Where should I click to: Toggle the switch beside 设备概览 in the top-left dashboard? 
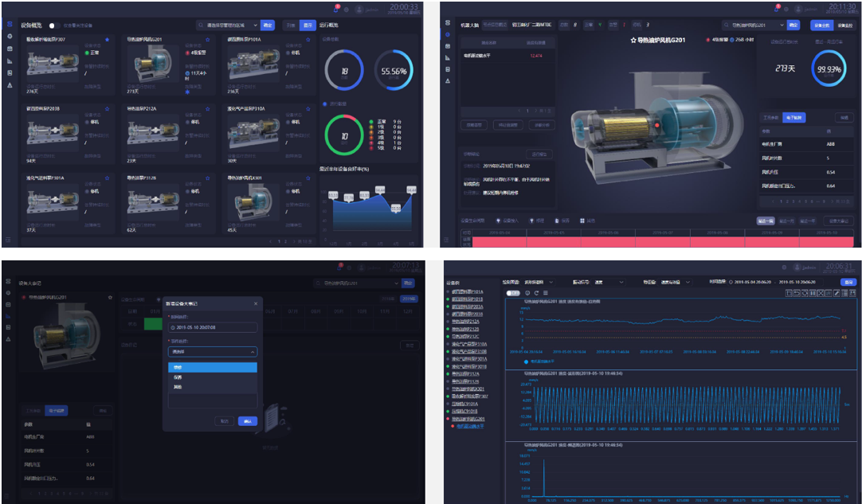(53, 25)
